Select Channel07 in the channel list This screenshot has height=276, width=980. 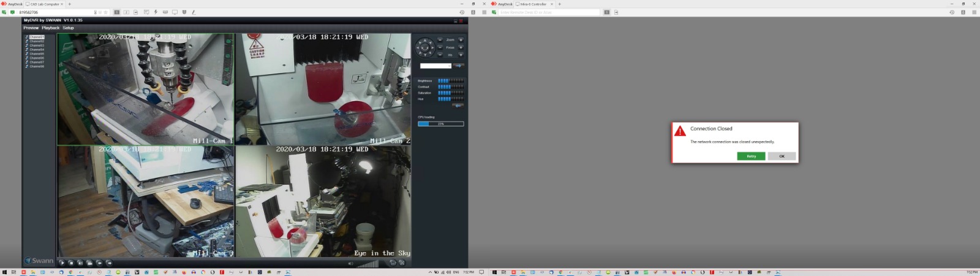tap(37, 62)
